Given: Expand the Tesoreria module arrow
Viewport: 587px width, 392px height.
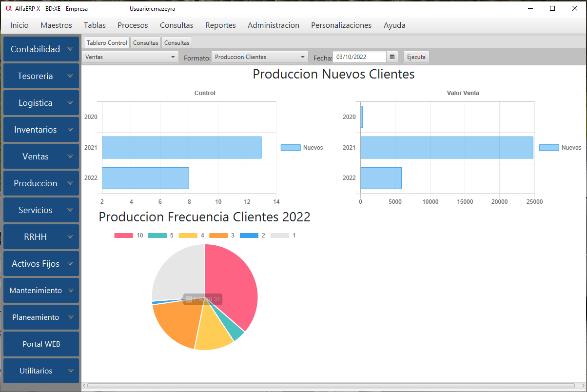Looking at the screenshot, I should [71, 76].
